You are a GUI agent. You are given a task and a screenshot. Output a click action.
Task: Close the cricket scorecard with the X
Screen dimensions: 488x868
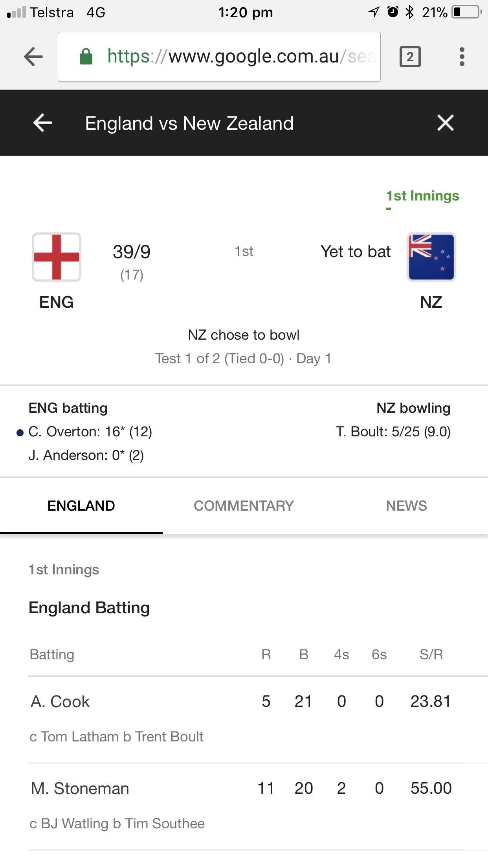pyautogui.click(x=445, y=123)
